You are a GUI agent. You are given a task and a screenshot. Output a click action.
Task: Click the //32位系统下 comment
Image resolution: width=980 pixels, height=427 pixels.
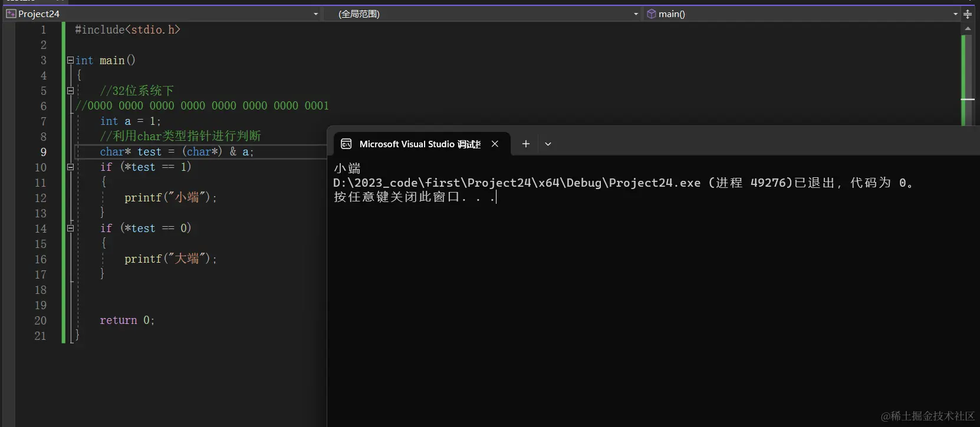(137, 91)
